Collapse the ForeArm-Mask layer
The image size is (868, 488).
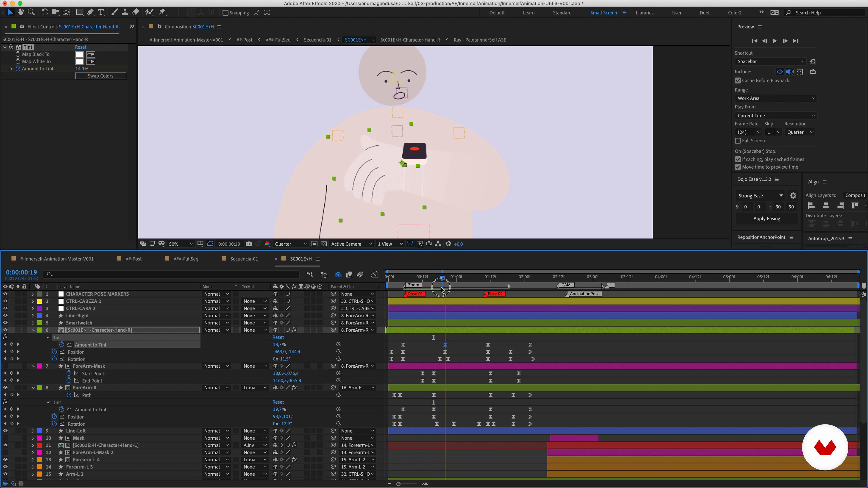33,366
